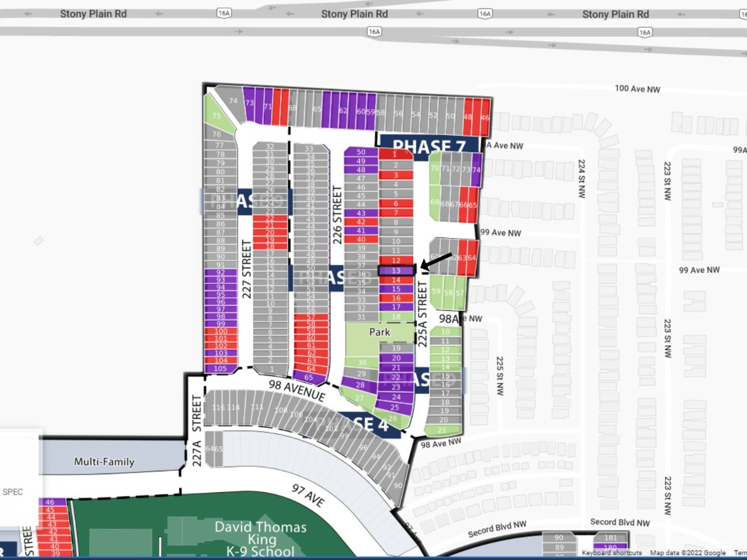This screenshot has height=560, width=747.
Task: Select purple lot 15 on 225A Street
Action: coord(396,289)
